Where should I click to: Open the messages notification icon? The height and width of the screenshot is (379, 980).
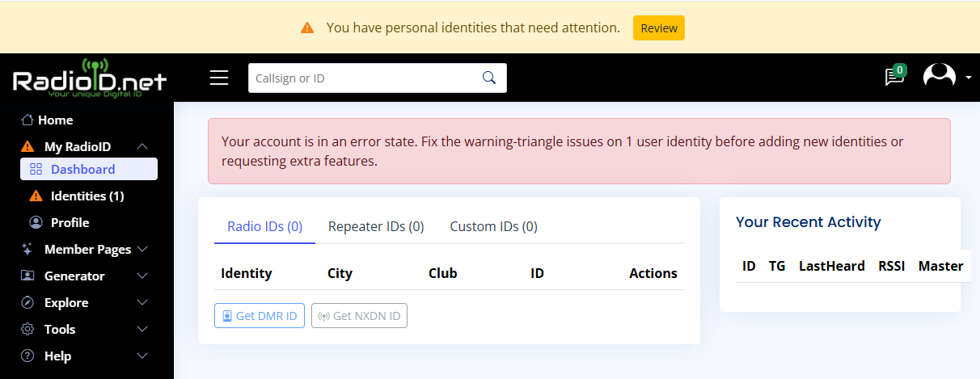893,77
